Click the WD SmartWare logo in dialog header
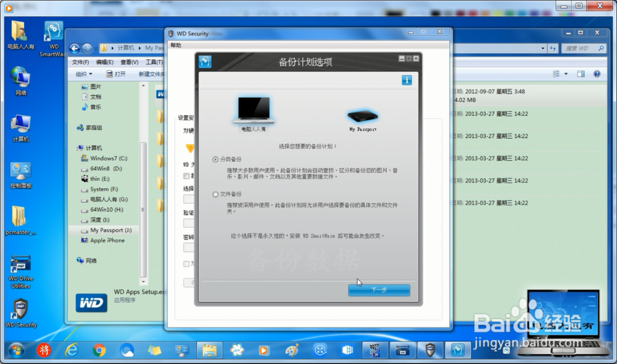This screenshot has width=617, height=364. pos(205,62)
